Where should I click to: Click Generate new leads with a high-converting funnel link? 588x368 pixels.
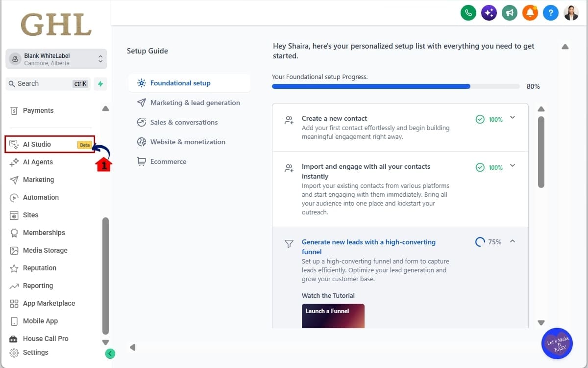pyautogui.click(x=368, y=247)
